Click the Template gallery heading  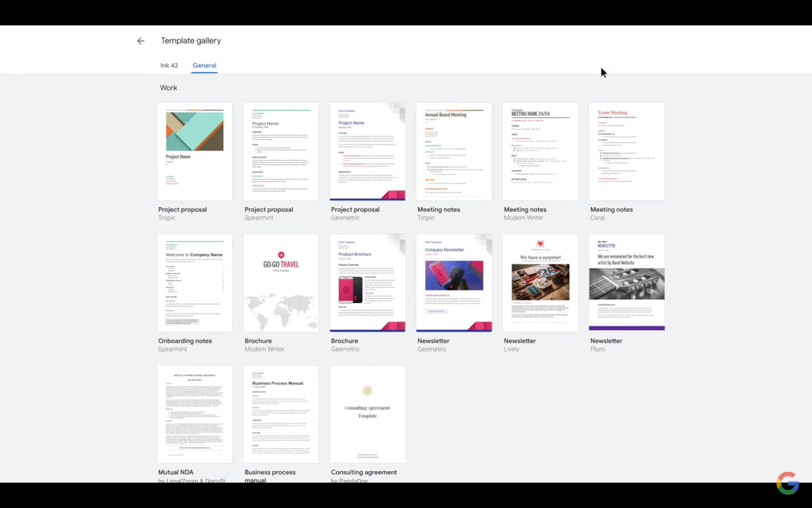tap(191, 41)
